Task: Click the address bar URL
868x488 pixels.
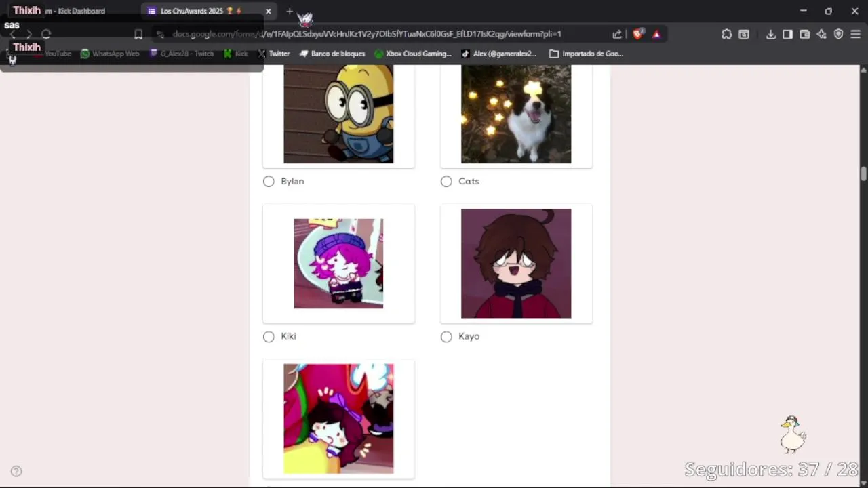Action: tap(366, 34)
